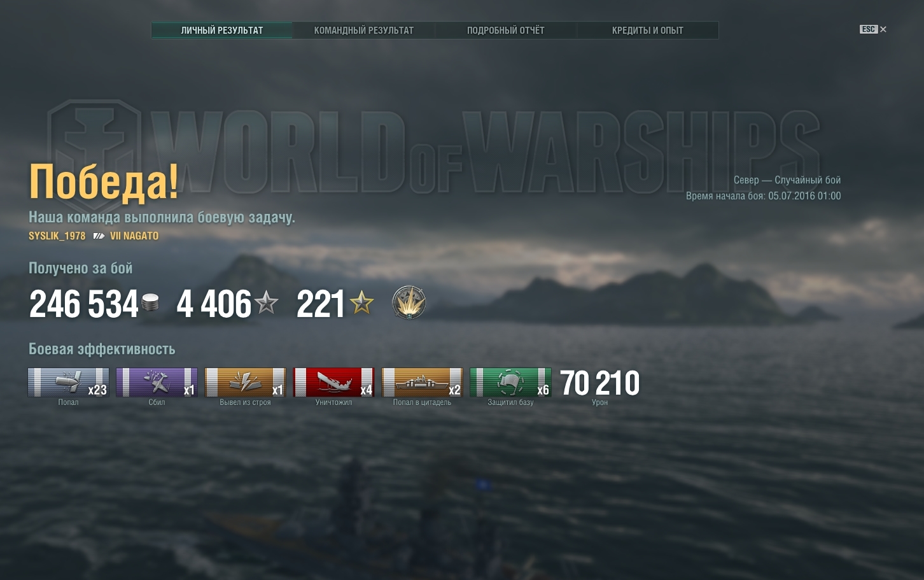Click the 246 534 credits earned value
This screenshot has width=924, height=580.
(83, 304)
